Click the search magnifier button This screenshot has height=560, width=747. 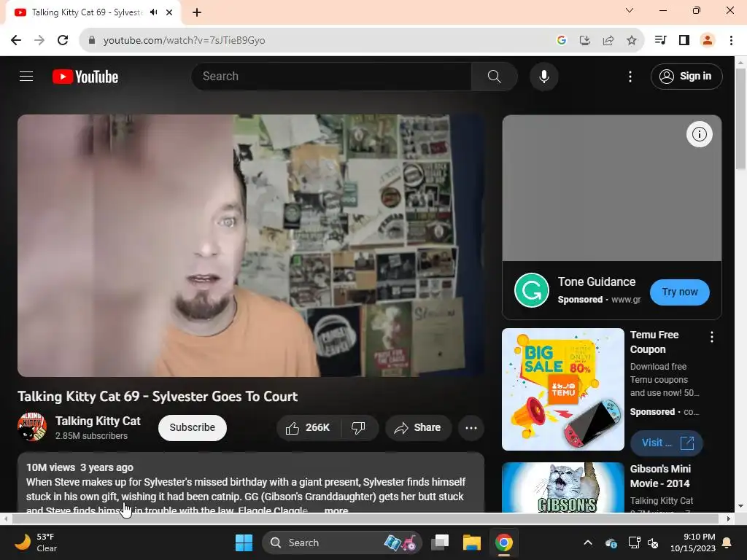pyautogui.click(x=494, y=76)
